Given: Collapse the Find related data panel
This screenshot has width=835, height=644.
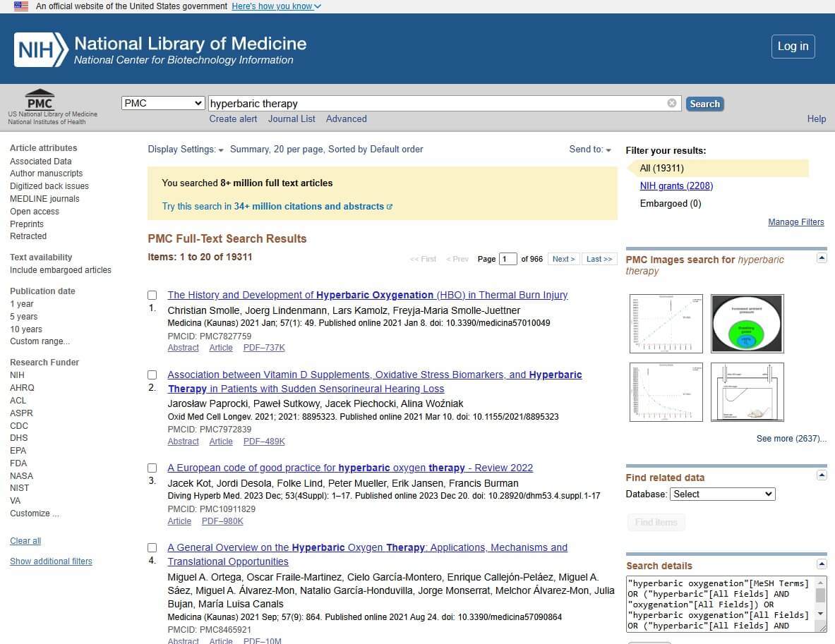Looking at the screenshot, I should pyautogui.click(x=821, y=476).
